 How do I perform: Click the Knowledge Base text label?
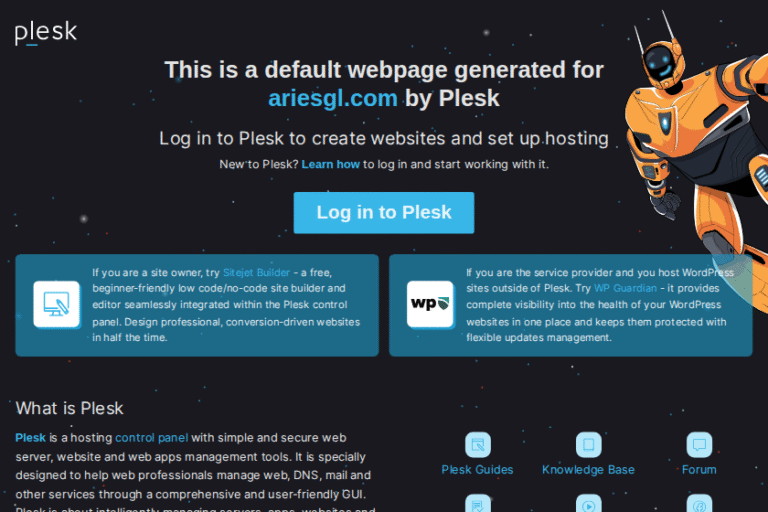coord(588,470)
